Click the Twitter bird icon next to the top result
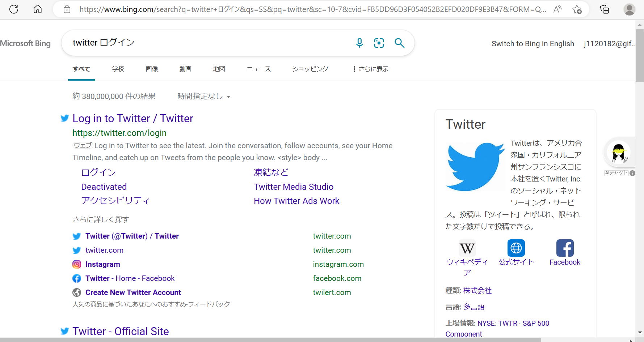644x342 pixels. (x=64, y=118)
